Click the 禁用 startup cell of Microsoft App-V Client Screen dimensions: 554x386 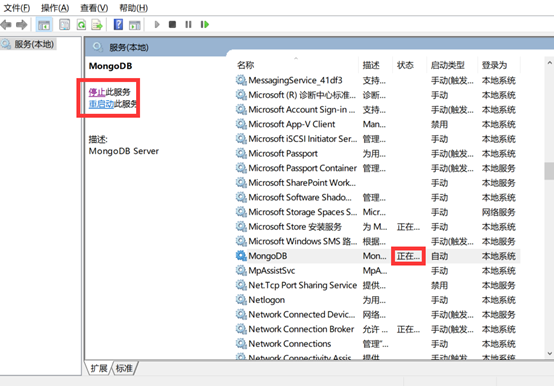pos(440,124)
